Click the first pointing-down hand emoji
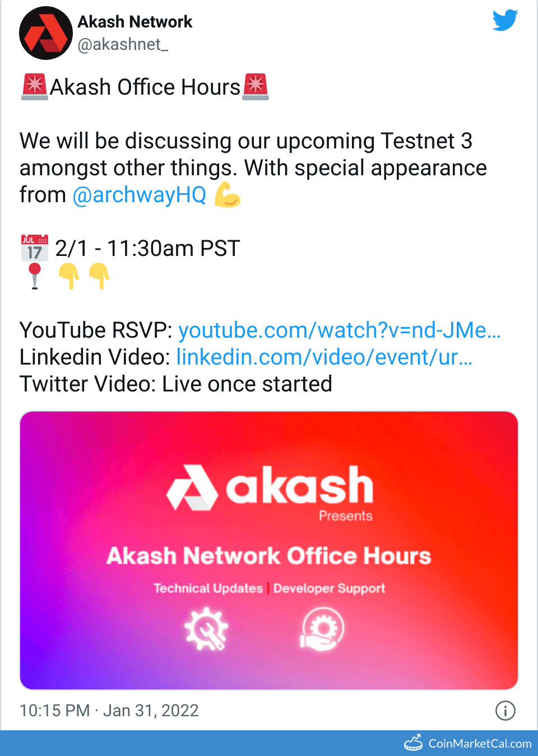Viewport: 538px width, 756px height. 69,276
